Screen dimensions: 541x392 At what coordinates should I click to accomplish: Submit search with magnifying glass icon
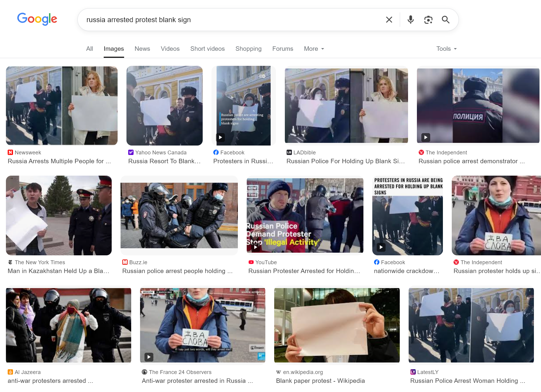446,20
